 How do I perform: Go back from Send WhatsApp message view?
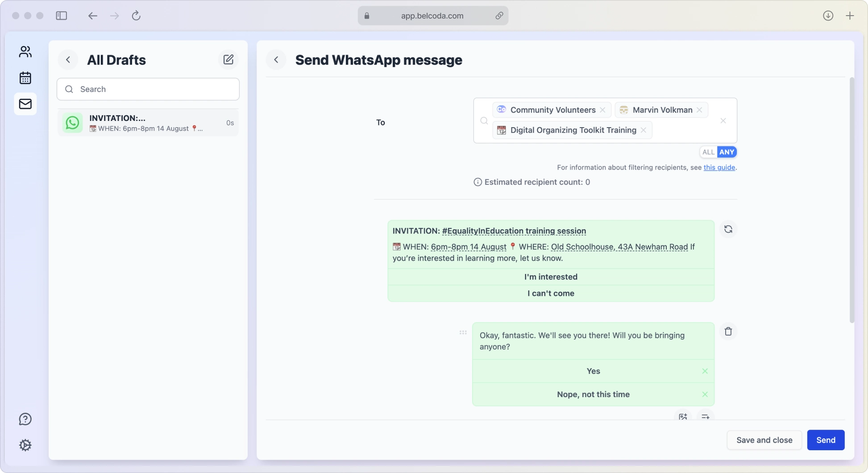pos(276,59)
